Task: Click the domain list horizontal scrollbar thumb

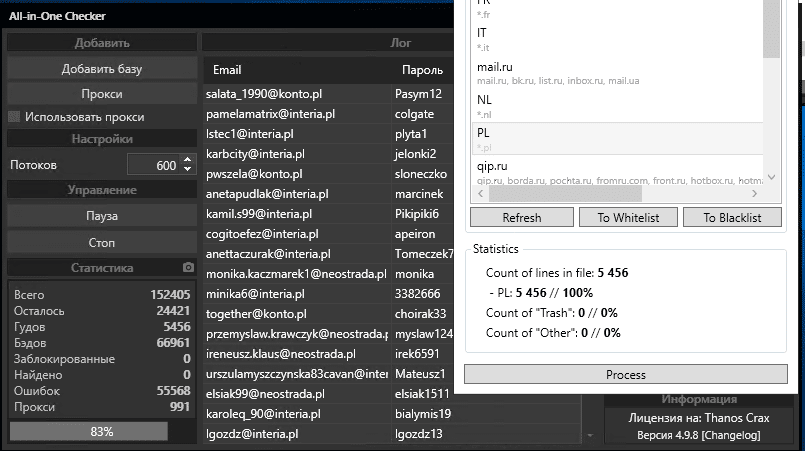Action: [565, 194]
